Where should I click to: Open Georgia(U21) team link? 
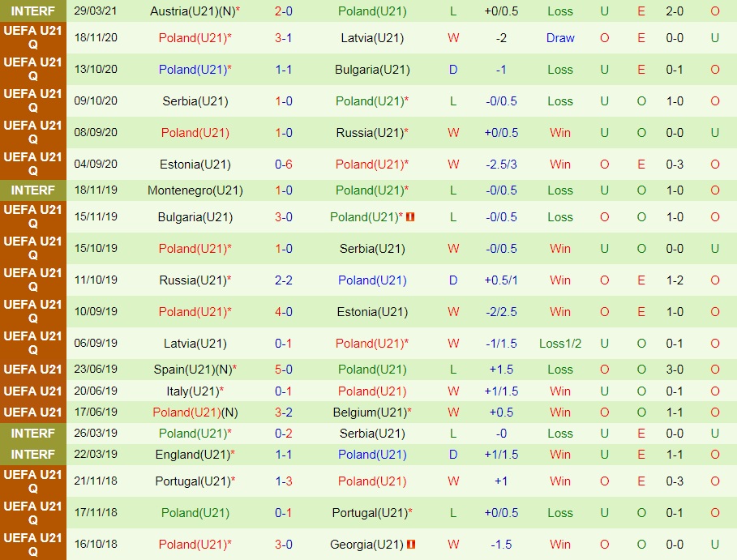pos(366,545)
